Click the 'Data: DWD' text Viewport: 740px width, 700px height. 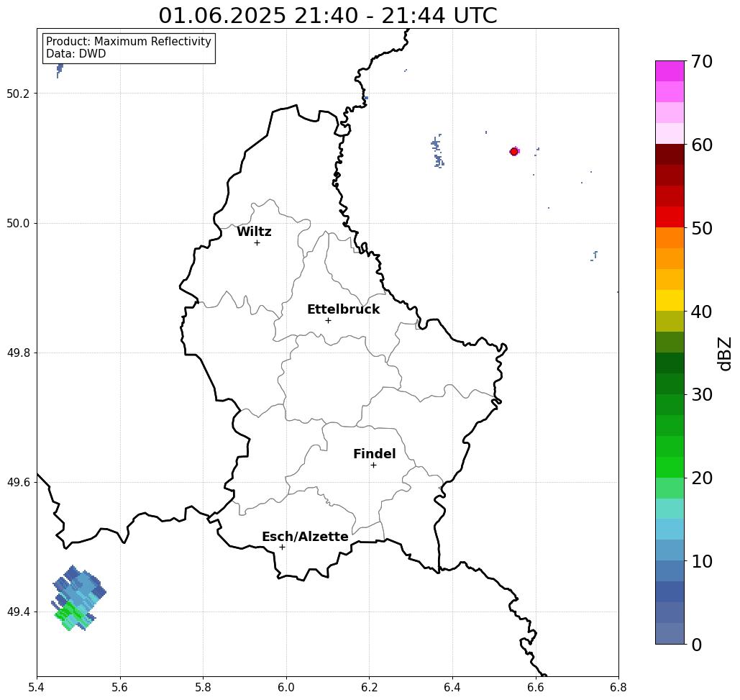click(76, 54)
